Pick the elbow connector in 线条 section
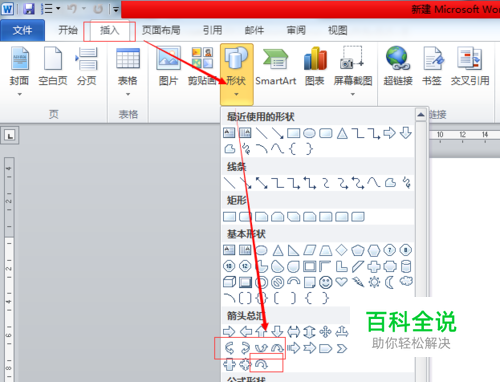This screenshot has width=500, height=382. (277, 183)
